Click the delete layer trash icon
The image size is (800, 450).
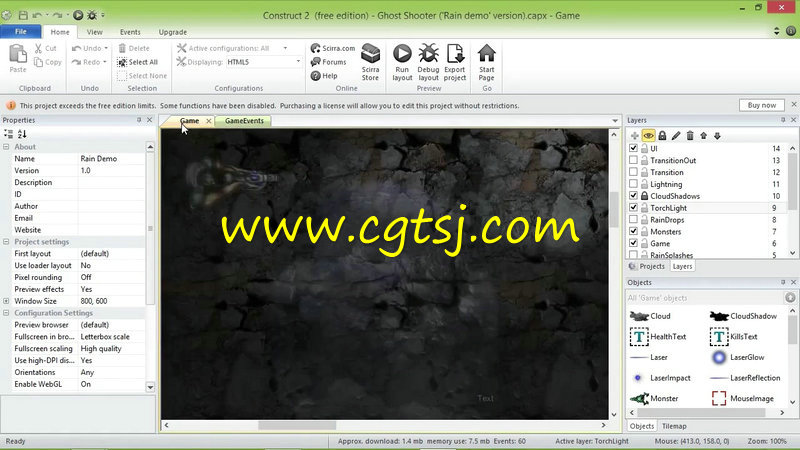tap(690, 136)
